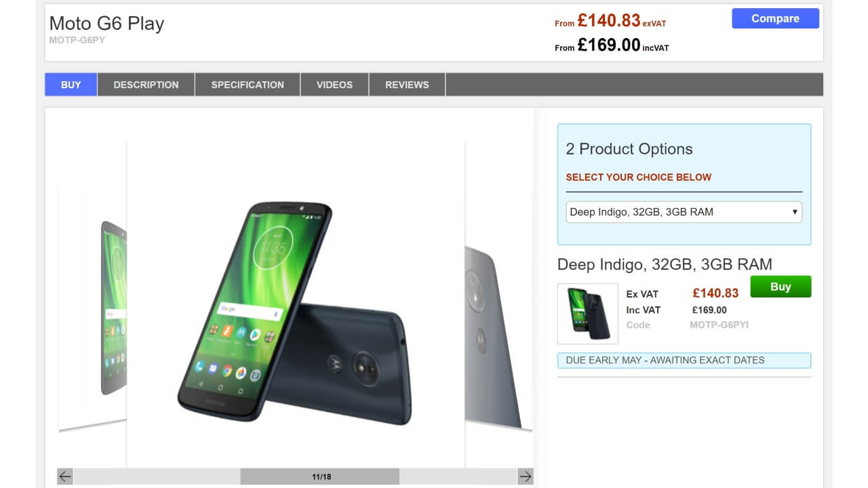The image size is (868, 488).
Task: Click the main Moto G6 Play image
Action: [296, 305]
